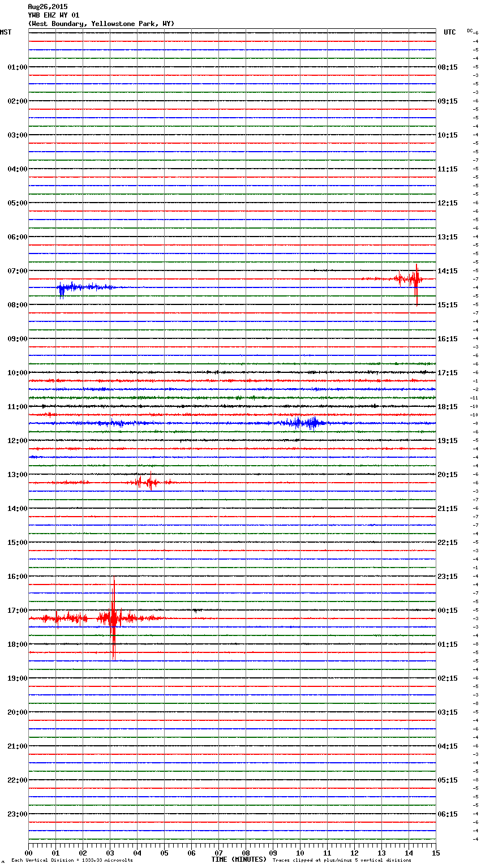The height and width of the screenshot is (868, 481).
Task: Click the UTC timezone label
Action: 449,32
